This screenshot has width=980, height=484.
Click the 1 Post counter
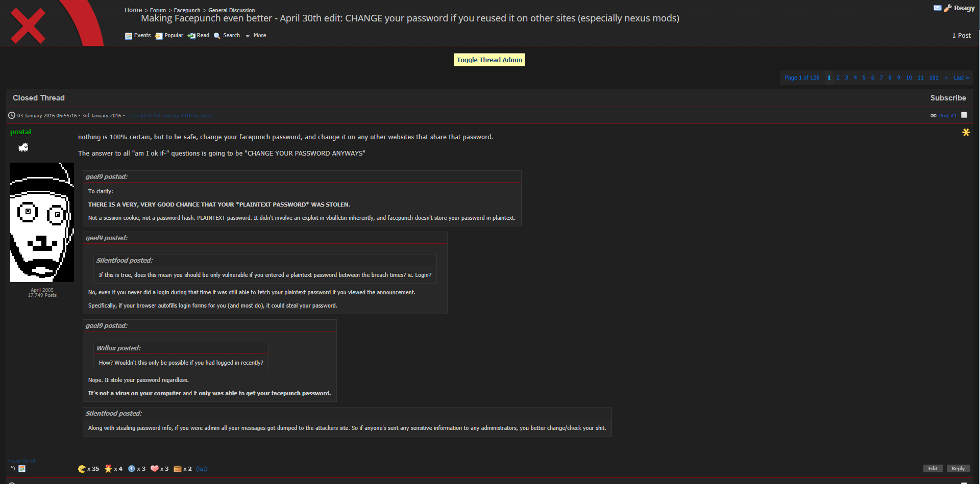[961, 36]
